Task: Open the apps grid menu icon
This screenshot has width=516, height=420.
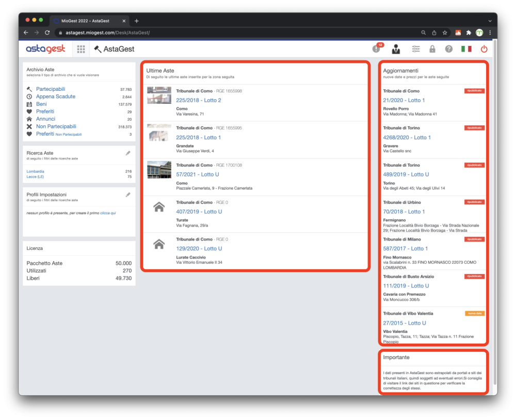Action: [x=81, y=49]
